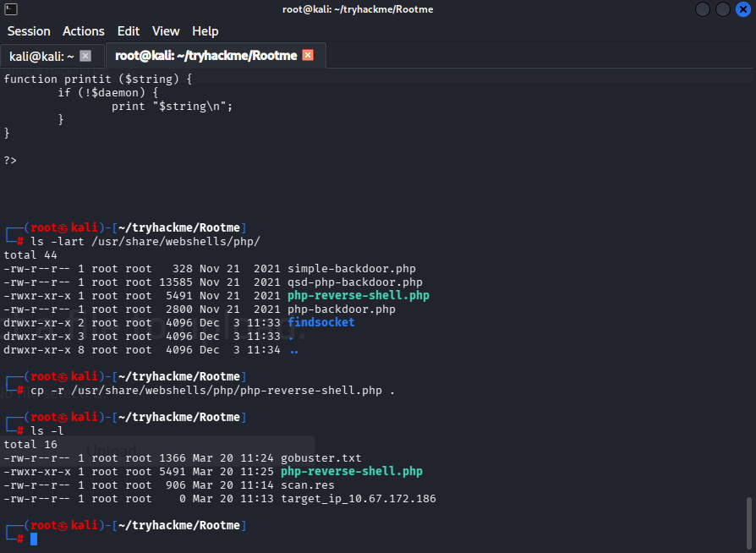Click the blinking cursor at the prompt

pos(34,539)
